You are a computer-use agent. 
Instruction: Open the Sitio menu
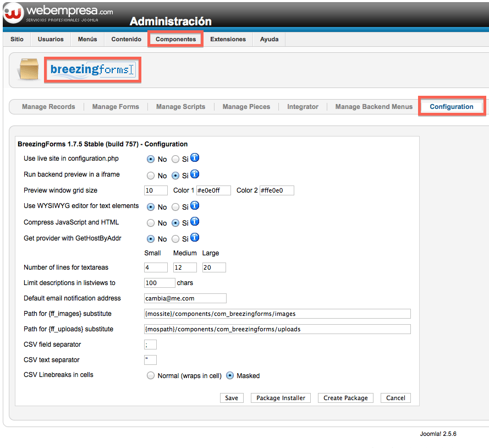click(x=17, y=39)
